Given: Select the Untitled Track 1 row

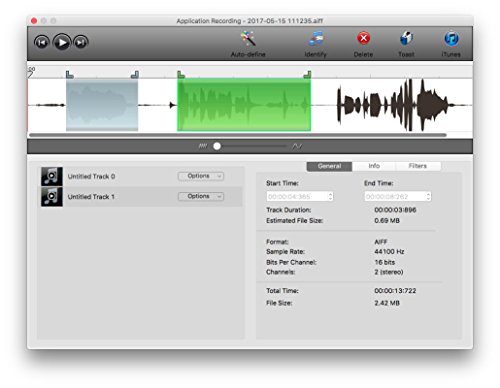Looking at the screenshot, I should [x=140, y=197].
